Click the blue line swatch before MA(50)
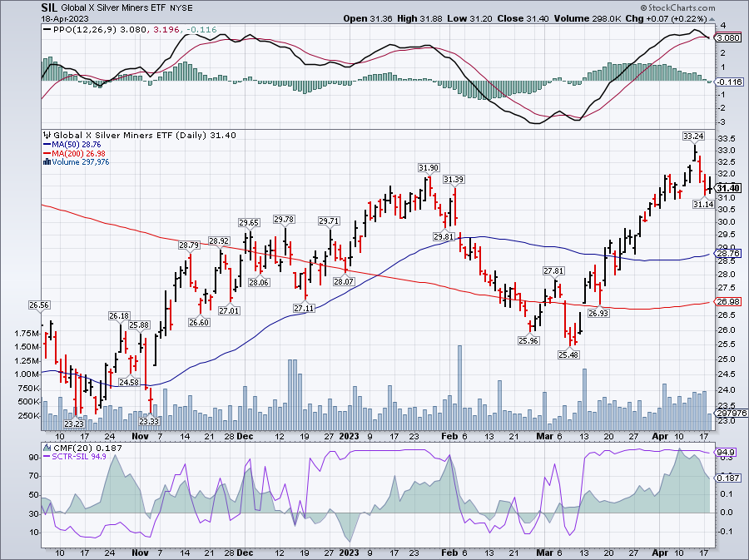 pyautogui.click(x=47, y=144)
